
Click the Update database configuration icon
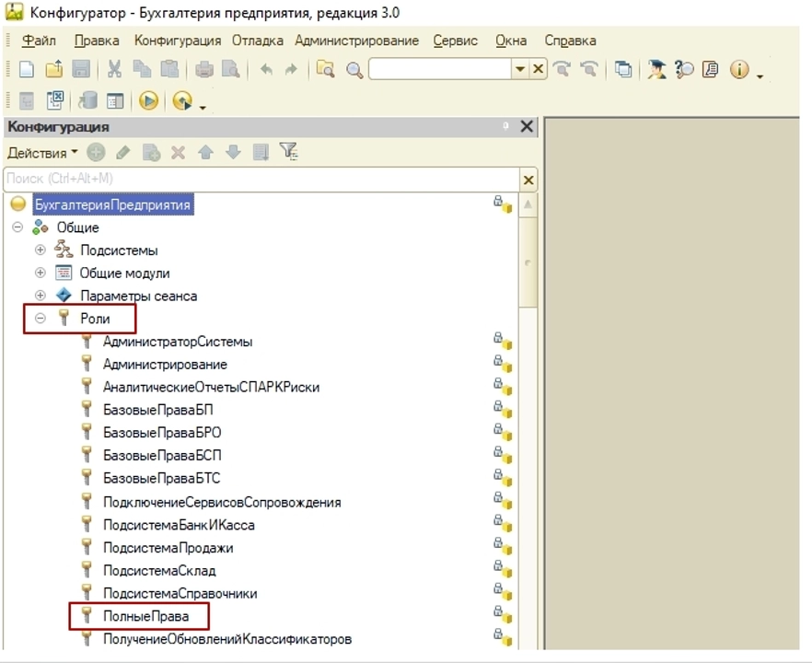coord(87,100)
